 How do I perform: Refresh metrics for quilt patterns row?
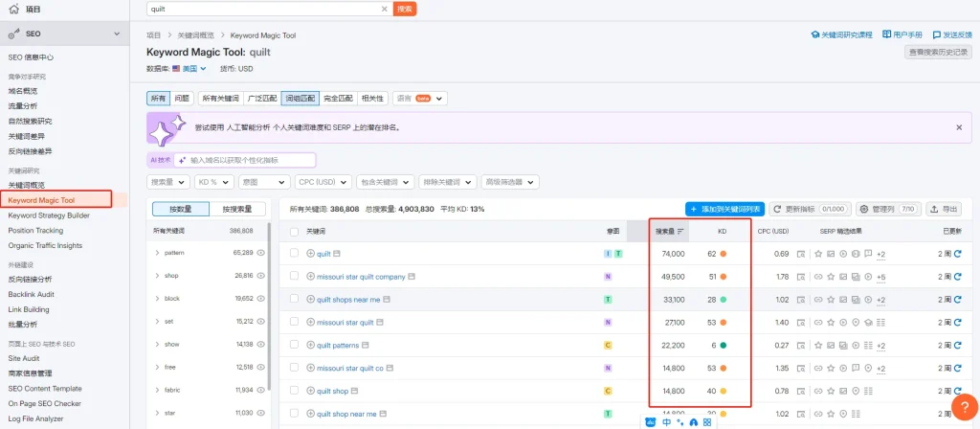pos(957,345)
